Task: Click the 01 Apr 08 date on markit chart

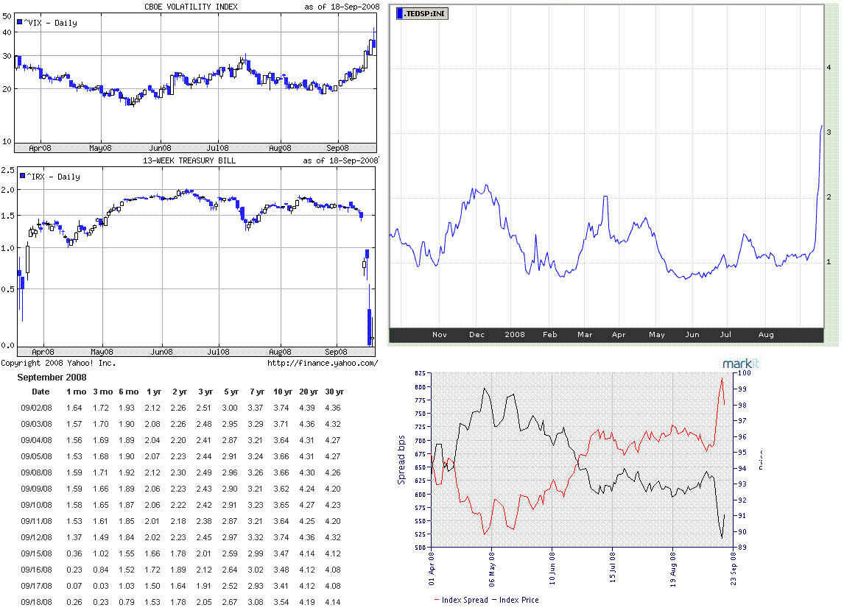Action: pos(431,567)
